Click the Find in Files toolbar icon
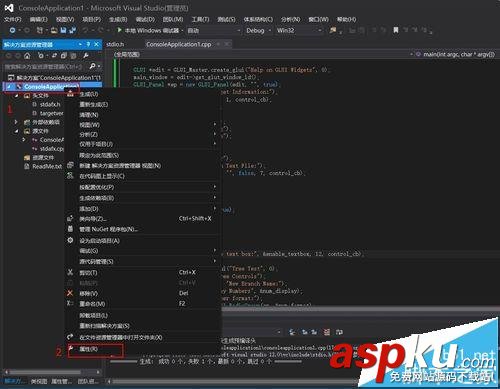The height and width of the screenshot is (389, 500). click(333, 30)
